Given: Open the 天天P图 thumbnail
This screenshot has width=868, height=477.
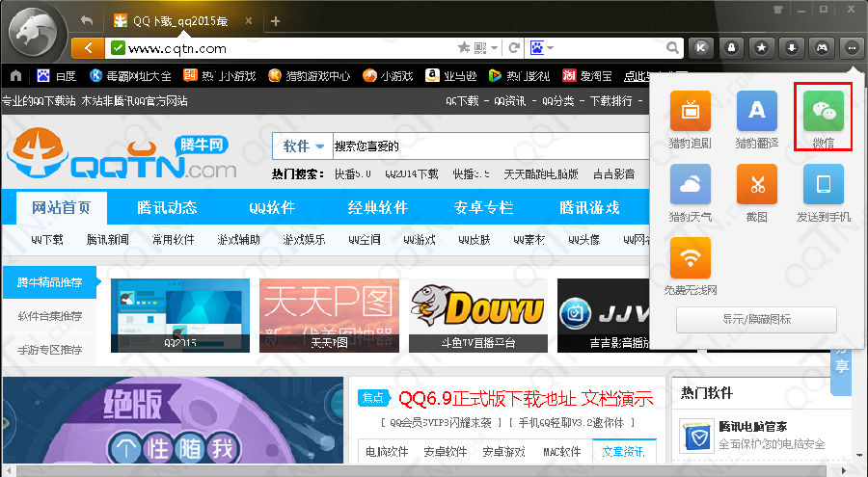Looking at the screenshot, I should pos(329,315).
